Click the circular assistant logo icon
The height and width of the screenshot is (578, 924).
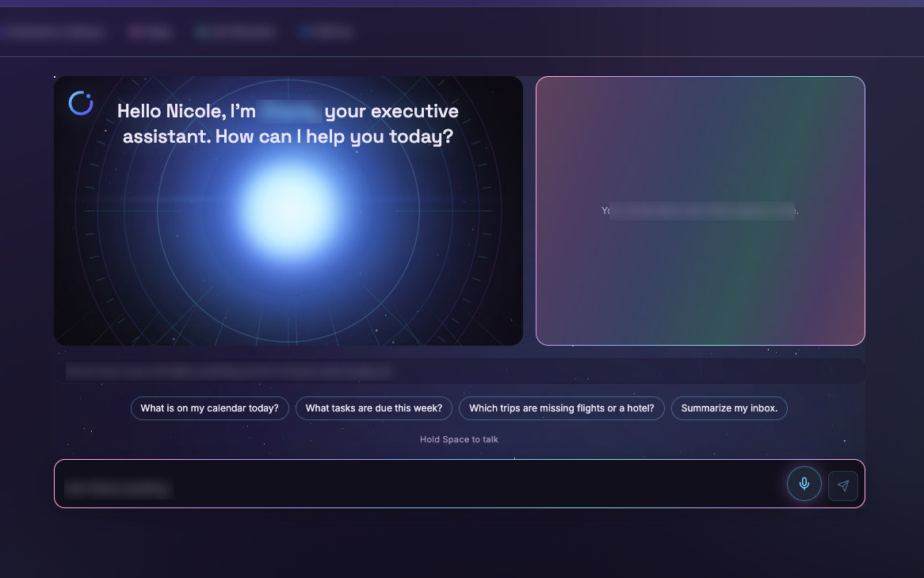81,103
